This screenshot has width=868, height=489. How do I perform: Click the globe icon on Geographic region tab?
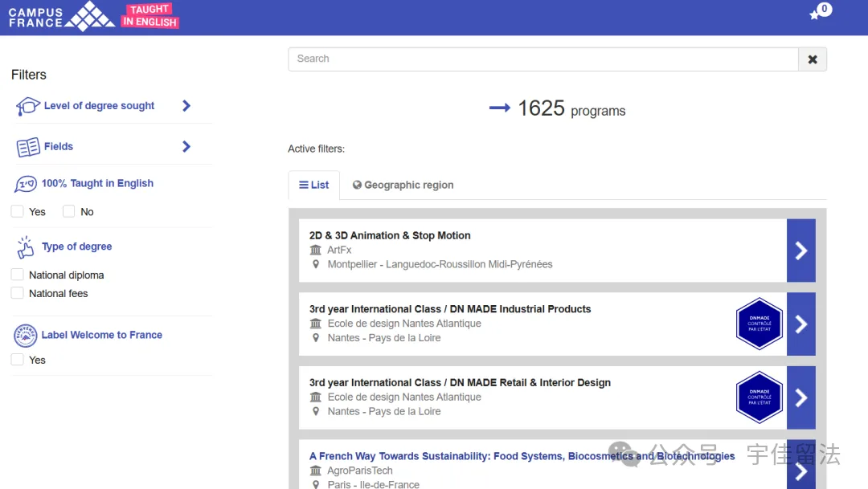[x=357, y=185]
